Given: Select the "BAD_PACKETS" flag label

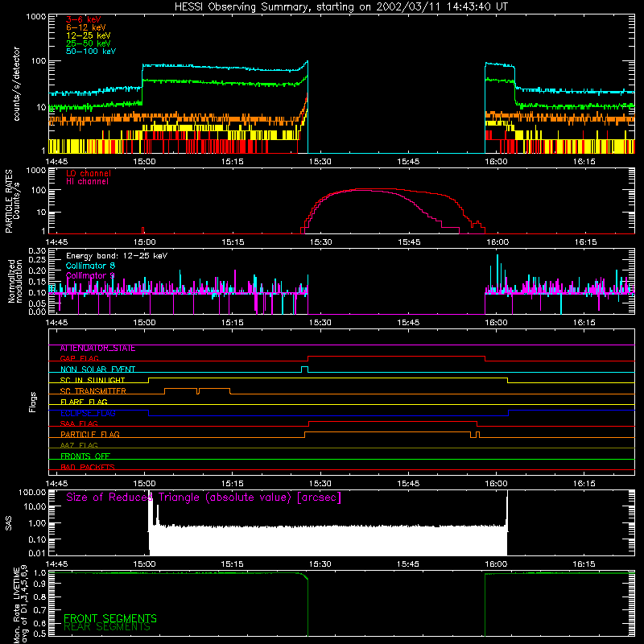Looking at the screenshot, I should click(x=88, y=468).
